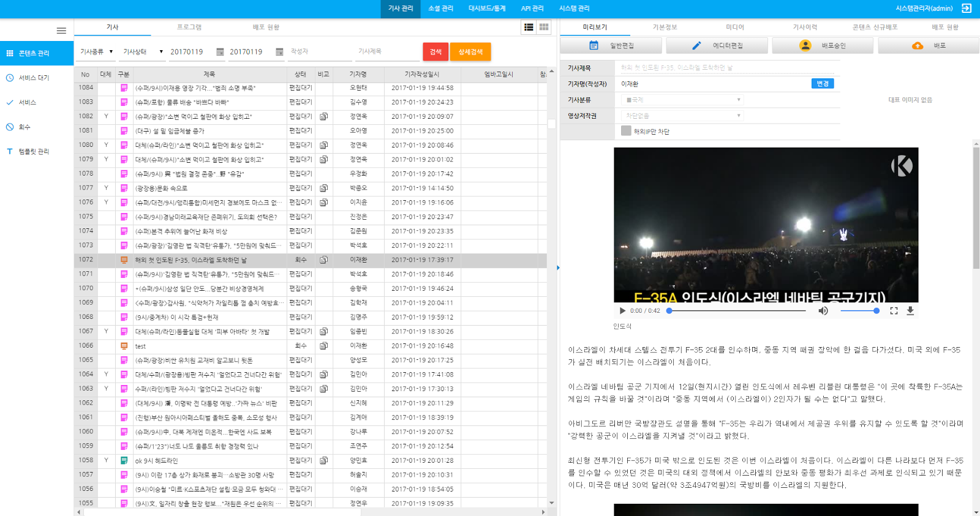980x516 pixels.
Task: Open the 소셜 관리 top menu
Action: (440, 9)
